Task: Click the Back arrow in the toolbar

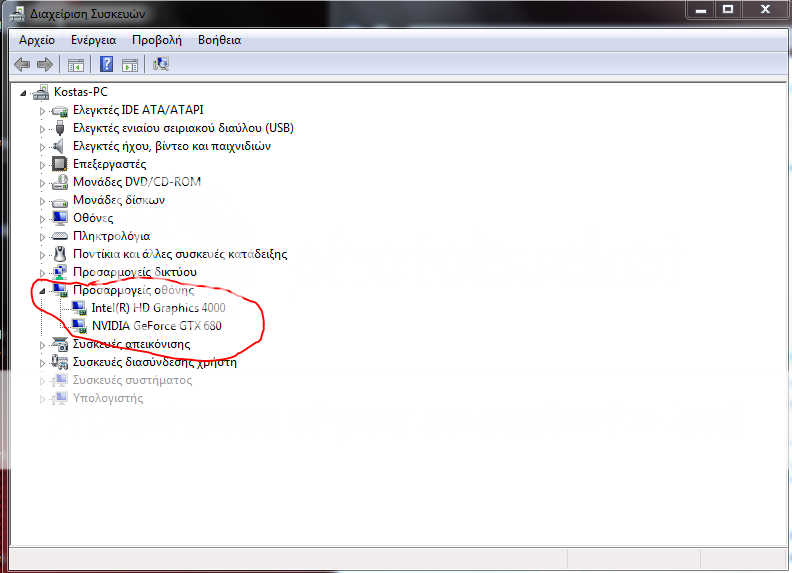Action: point(22,65)
